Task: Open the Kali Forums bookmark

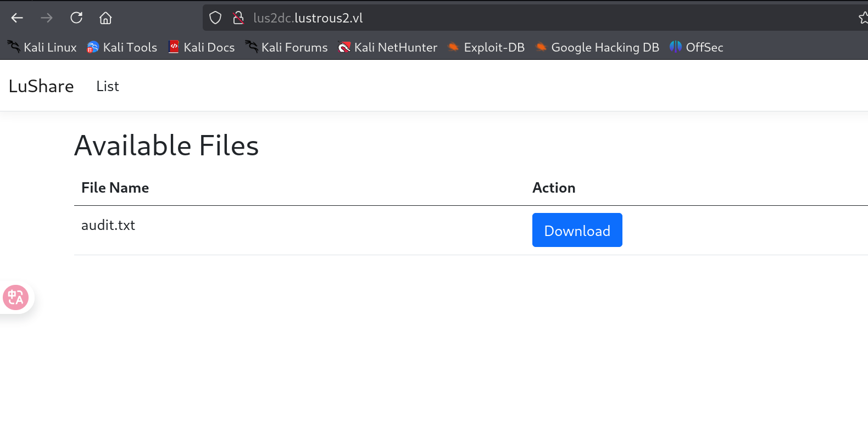Action: coord(286,47)
